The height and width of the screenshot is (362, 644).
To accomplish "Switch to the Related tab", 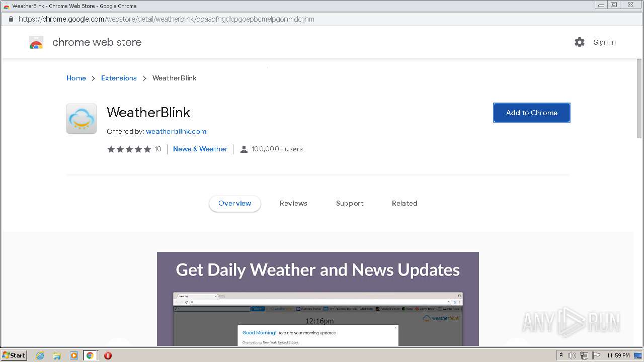I will coord(405,203).
